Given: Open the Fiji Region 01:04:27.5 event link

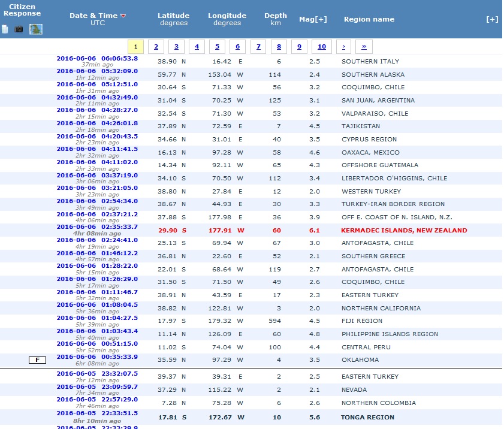Looking at the screenshot, I should (97, 318).
